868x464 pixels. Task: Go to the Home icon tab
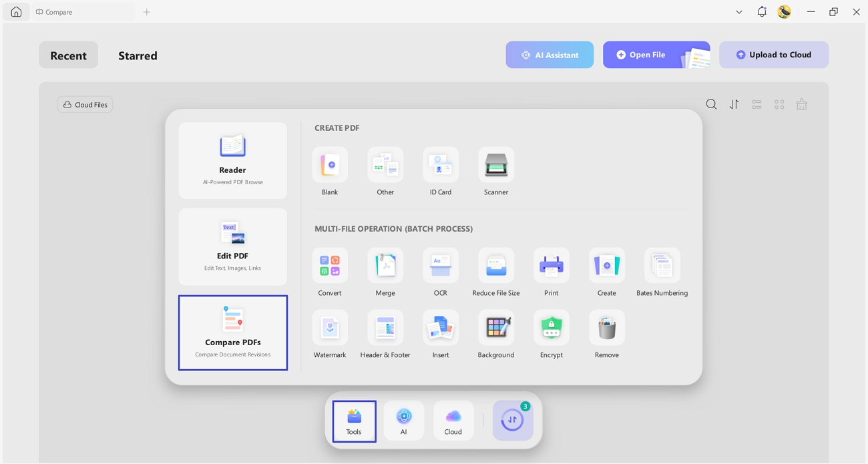pyautogui.click(x=16, y=12)
